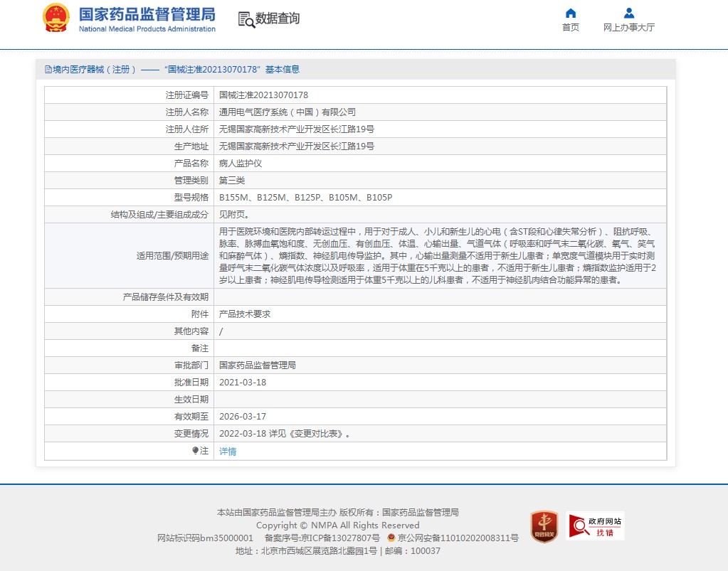This screenshot has width=728, height=571.
Task: Open the 京公网安备11010202008311号 link
Action: 458,538
